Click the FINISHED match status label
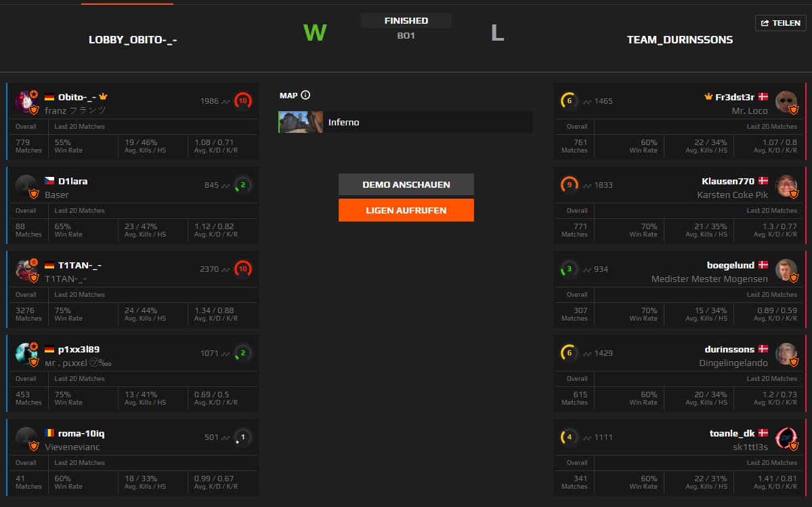Image resolution: width=812 pixels, height=507 pixels. [x=406, y=21]
